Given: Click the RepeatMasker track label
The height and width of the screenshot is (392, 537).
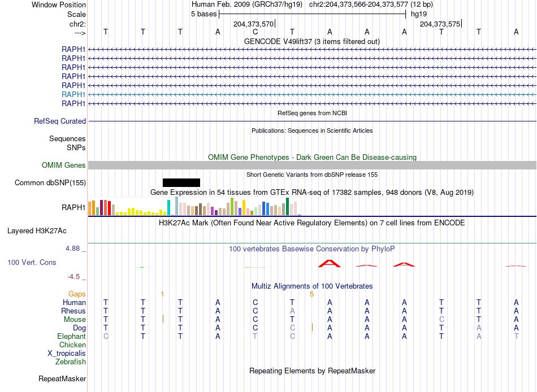Looking at the screenshot, I should (62, 379).
